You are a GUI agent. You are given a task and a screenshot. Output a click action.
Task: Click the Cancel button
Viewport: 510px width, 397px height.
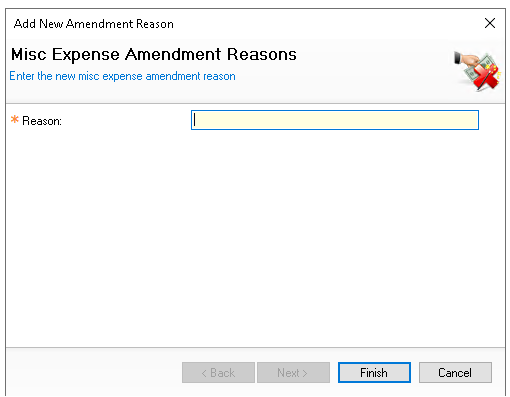tap(455, 372)
